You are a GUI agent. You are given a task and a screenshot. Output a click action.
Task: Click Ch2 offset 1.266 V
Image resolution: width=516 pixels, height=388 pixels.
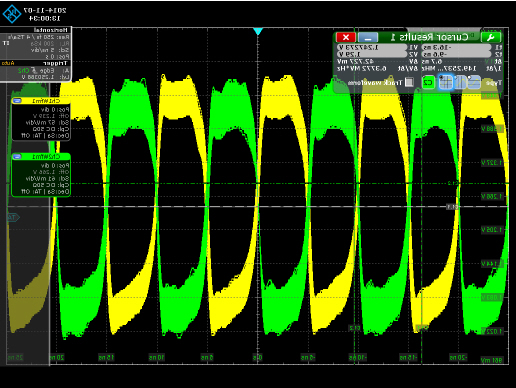tap(50, 172)
